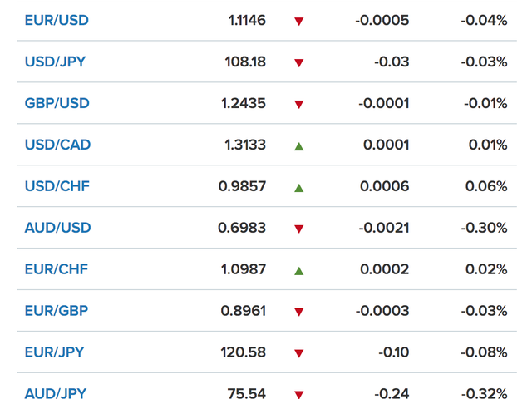The width and height of the screenshot is (532, 399).
Task: Click the red down arrow for AUD/JPY
Action: tap(299, 394)
